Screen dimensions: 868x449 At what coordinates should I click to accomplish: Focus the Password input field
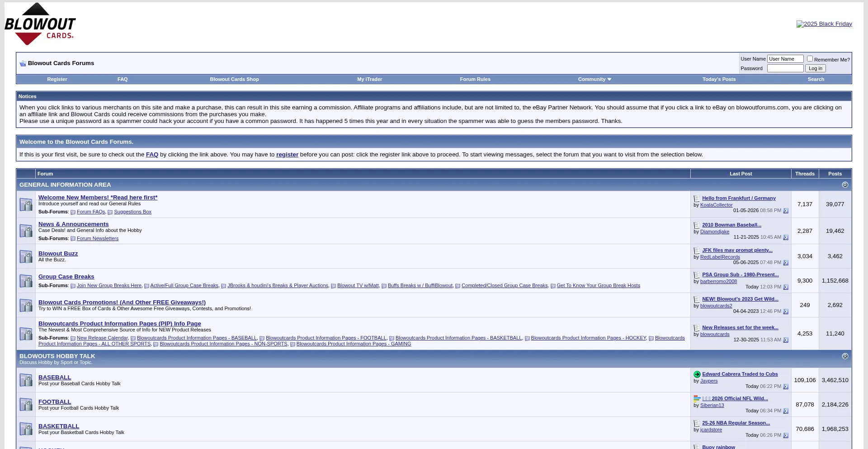tap(785, 68)
